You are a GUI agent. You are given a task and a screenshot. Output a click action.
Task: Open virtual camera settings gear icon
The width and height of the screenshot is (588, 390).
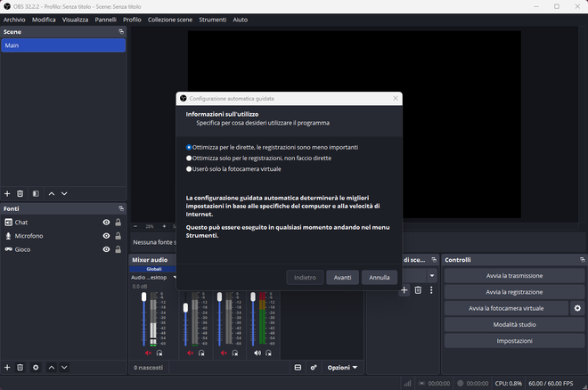577,308
